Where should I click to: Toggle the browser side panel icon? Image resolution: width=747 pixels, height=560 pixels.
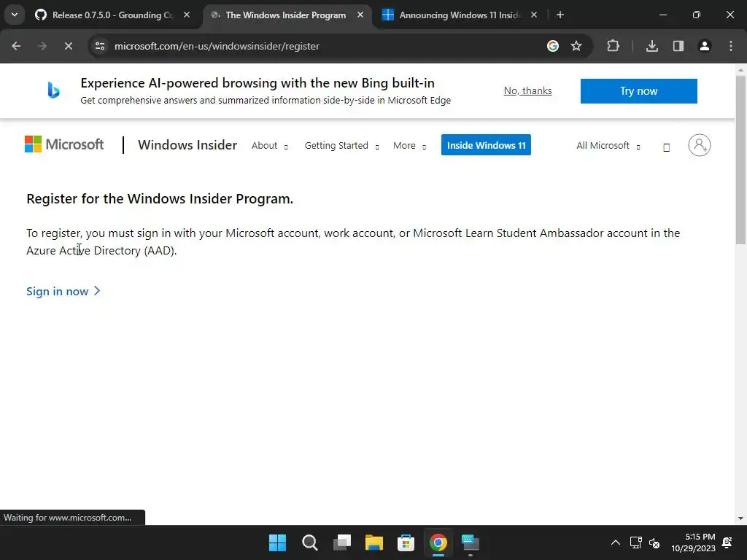(x=678, y=46)
